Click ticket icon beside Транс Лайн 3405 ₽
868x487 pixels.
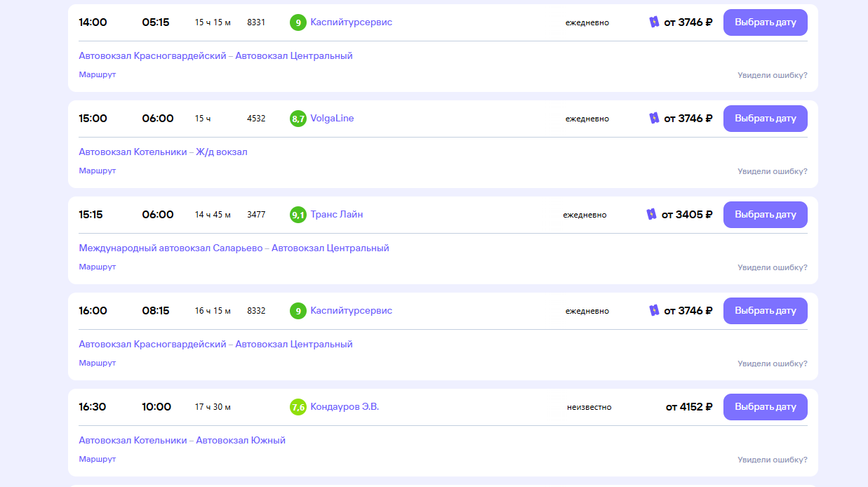tap(652, 215)
